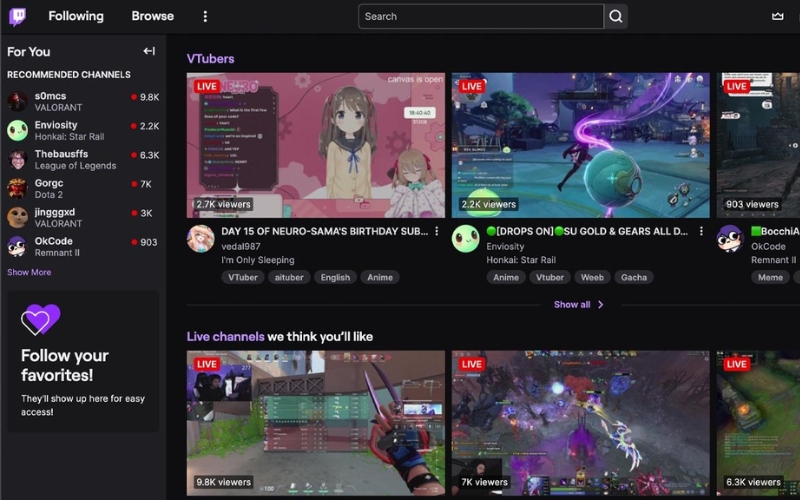Open the Prime crown icon
This screenshot has height=500, width=800.
point(778,16)
